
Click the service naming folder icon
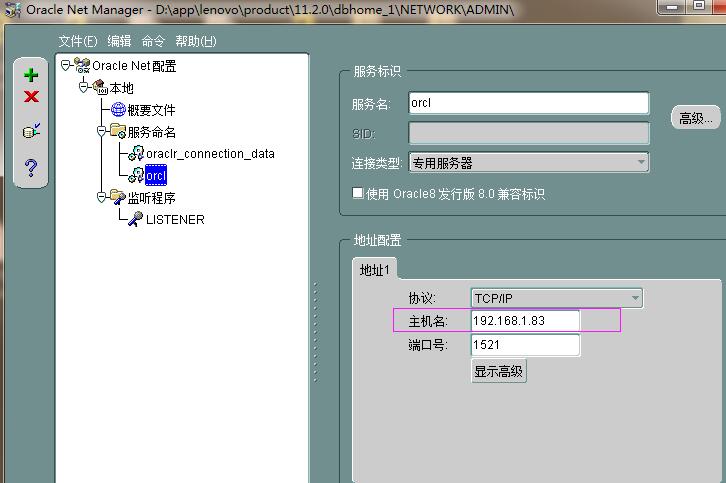(x=118, y=131)
